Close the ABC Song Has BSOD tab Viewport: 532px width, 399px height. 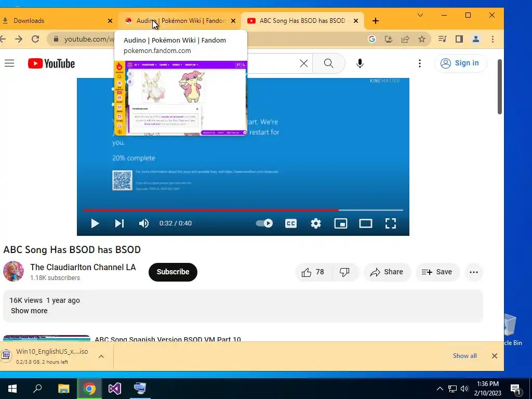(x=355, y=21)
